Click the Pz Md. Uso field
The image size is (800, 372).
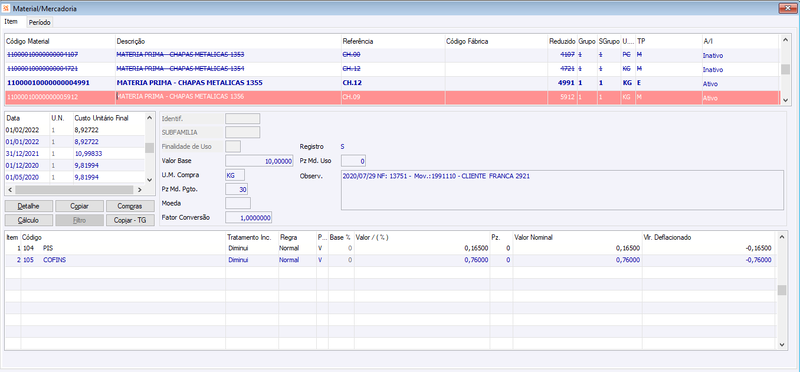coord(354,161)
